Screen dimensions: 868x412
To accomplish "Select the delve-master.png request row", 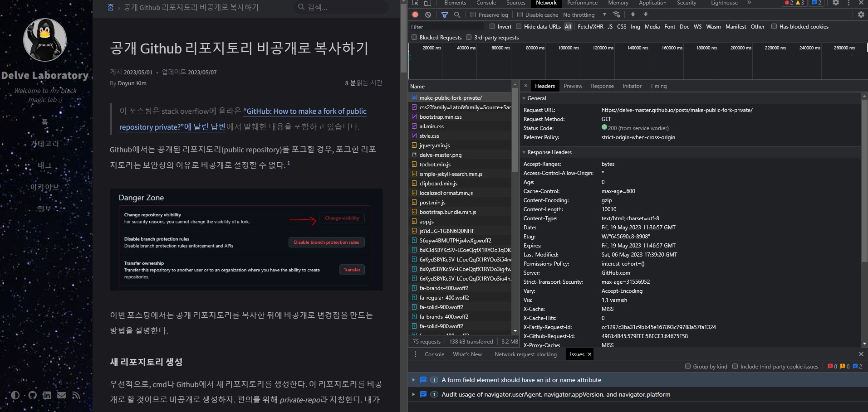I will (x=460, y=155).
